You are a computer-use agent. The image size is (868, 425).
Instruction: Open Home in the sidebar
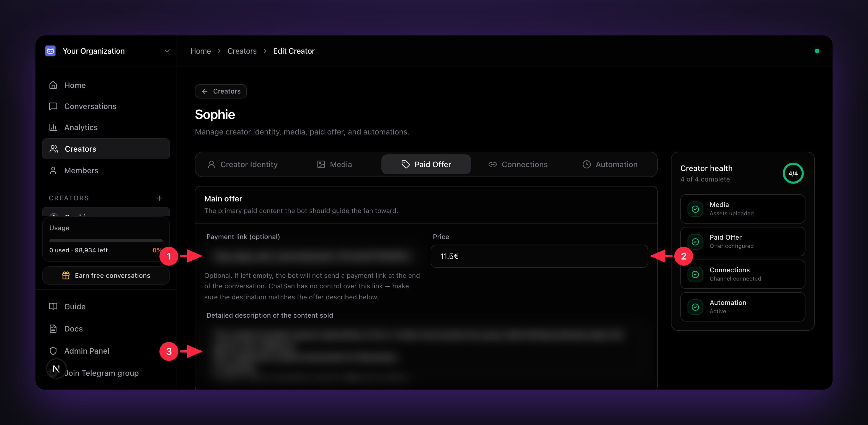pyautogui.click(x=106, y=85)
